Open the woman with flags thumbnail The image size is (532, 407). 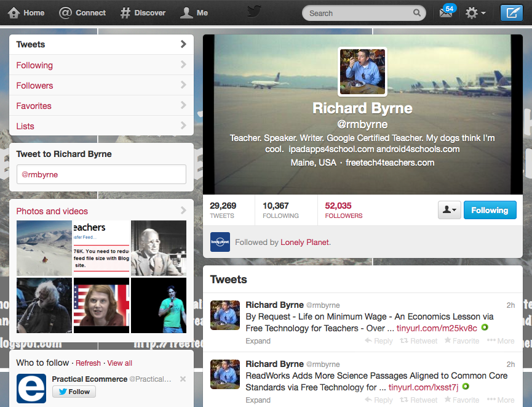tap(101, 305)
